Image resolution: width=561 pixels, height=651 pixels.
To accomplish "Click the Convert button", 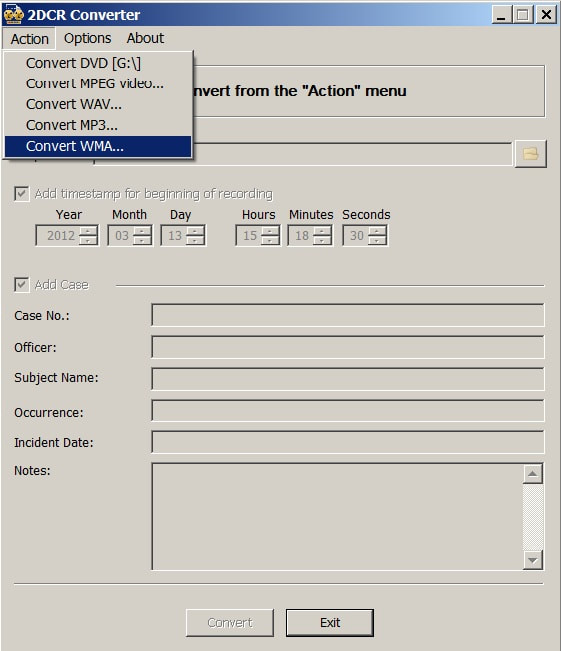I will (x=230, y=622).
